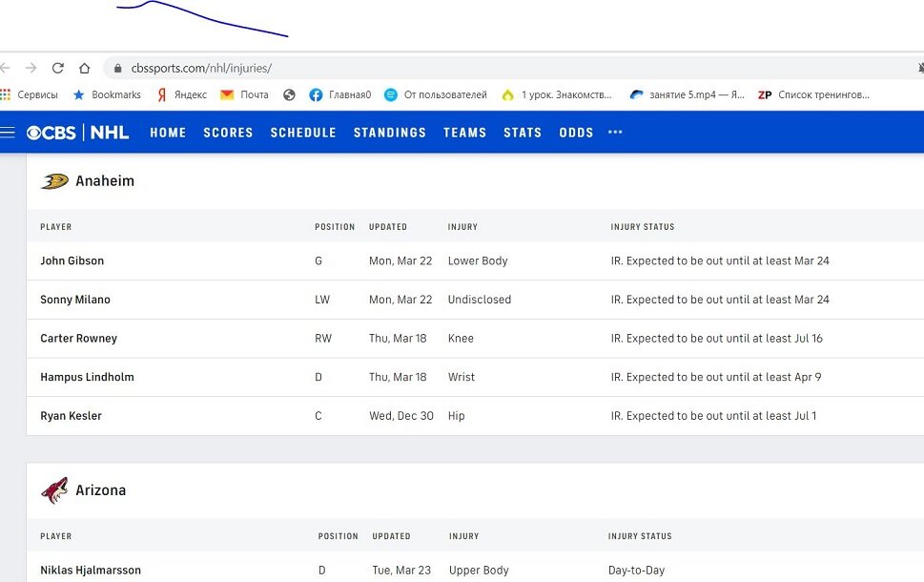This screenshot has width=924, height=582.
Task: Click Hampus Lindholm's Wrist injury cell
Action: point(462,378)
